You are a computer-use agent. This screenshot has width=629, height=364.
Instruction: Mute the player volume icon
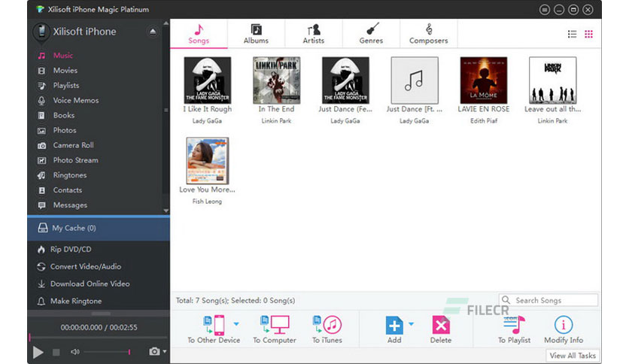[74, 352]
